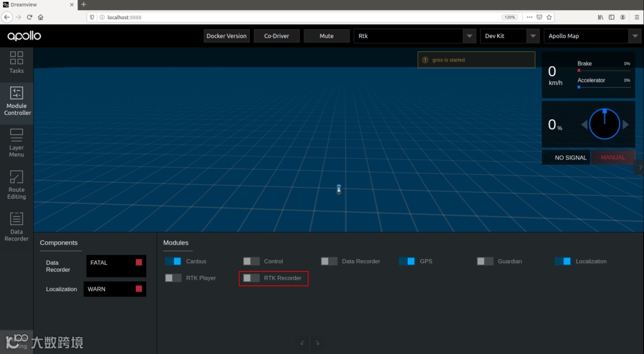The height and width of the screenshot is (354, 644).
Task: Open the Layer Menu sidebar item
Action: tap(17, 143)
